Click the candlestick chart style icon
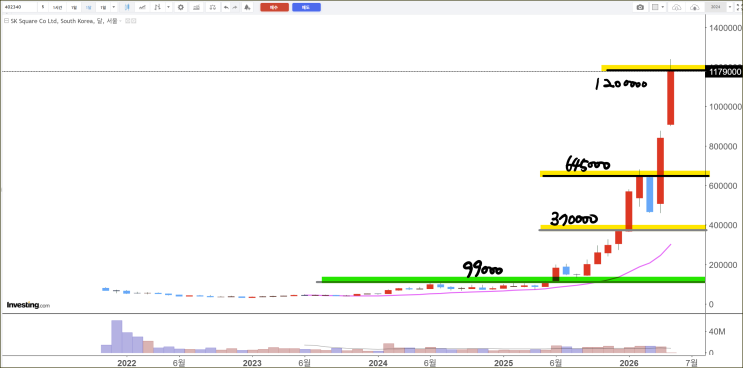The width and height of the screenshot is (743, 368). [x=127, y=7]
